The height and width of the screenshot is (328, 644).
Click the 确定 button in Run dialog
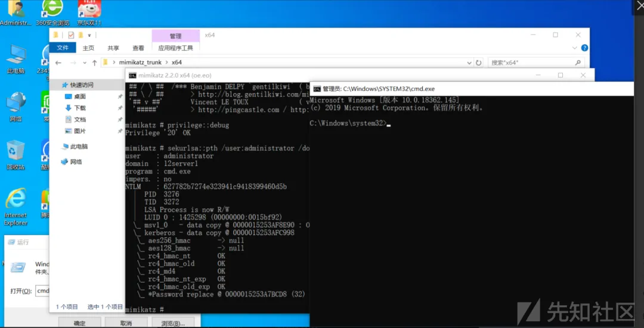(80, 323)
